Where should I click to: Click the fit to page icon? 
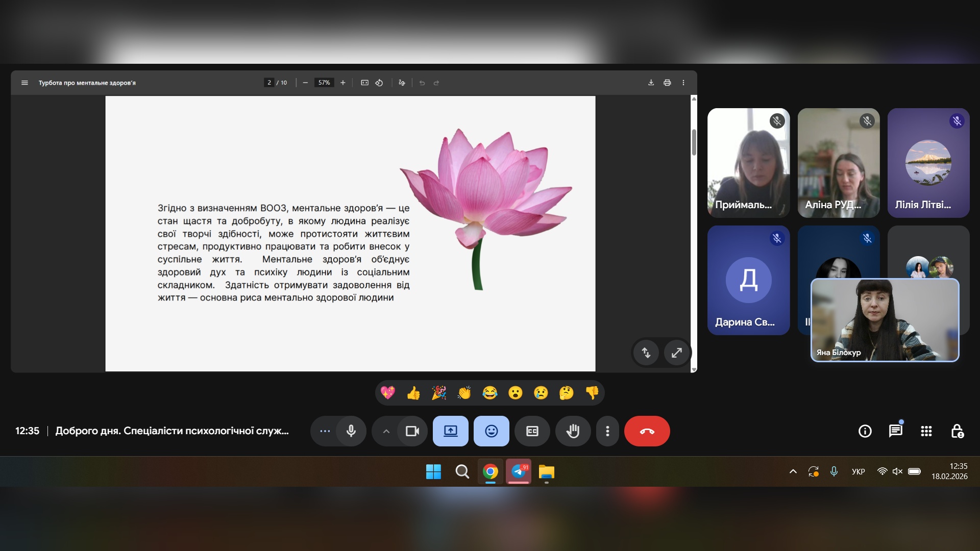[x=364, y=83]
